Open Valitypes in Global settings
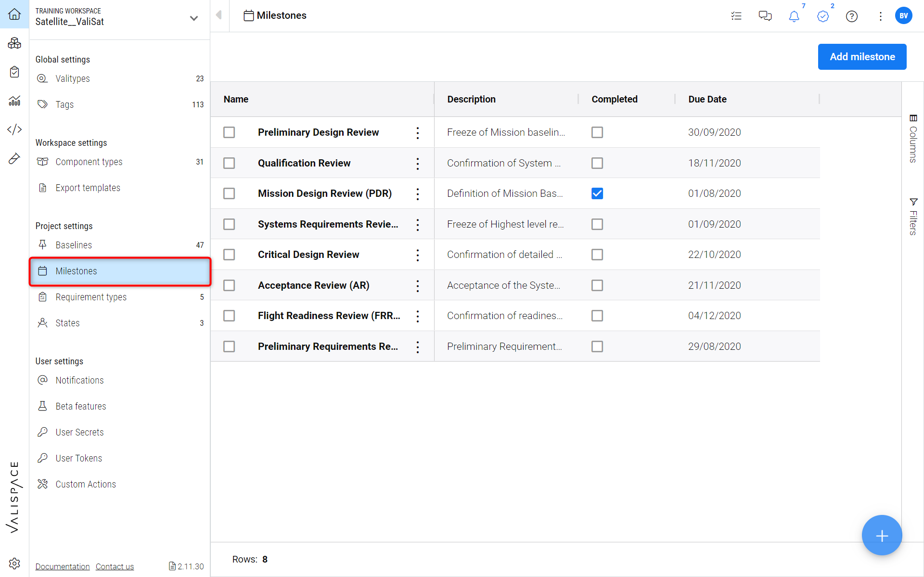Screen dimensions: 924x577 pyautogui.click(x=120, y=78)
